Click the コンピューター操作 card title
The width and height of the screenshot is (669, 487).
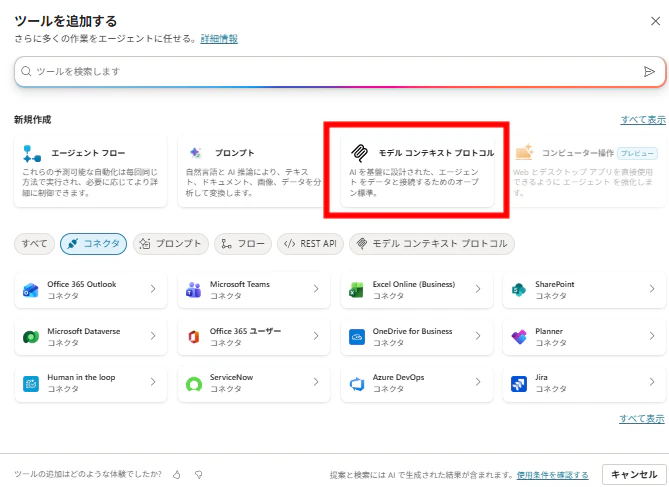pyautogui.click(x=578, y=153)
